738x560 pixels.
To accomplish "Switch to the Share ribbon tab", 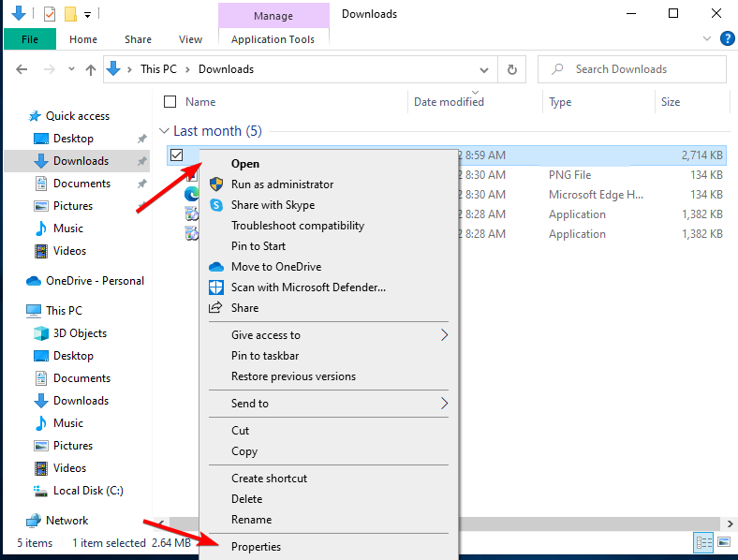I will [138, 39].
